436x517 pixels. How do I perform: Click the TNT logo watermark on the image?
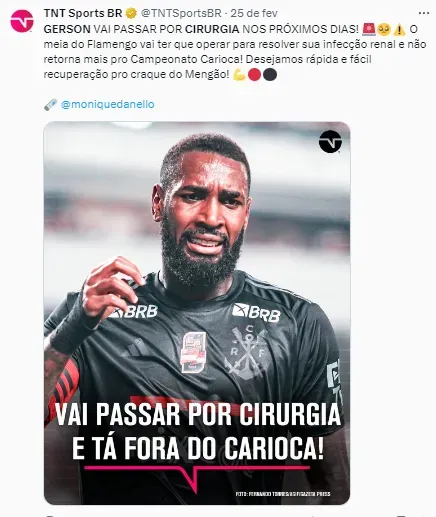pos(330,142)
